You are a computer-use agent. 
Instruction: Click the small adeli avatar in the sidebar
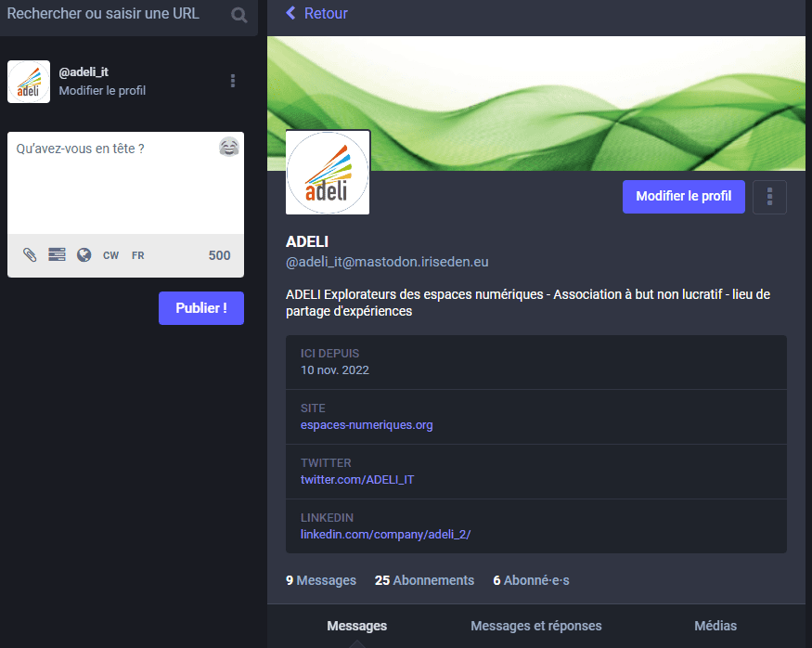(29, 82)
